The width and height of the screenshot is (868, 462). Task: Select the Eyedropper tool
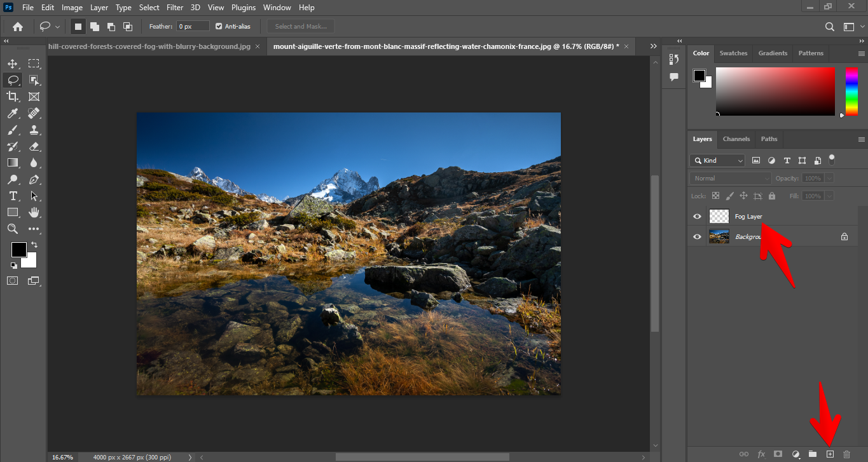coord(12,113)
